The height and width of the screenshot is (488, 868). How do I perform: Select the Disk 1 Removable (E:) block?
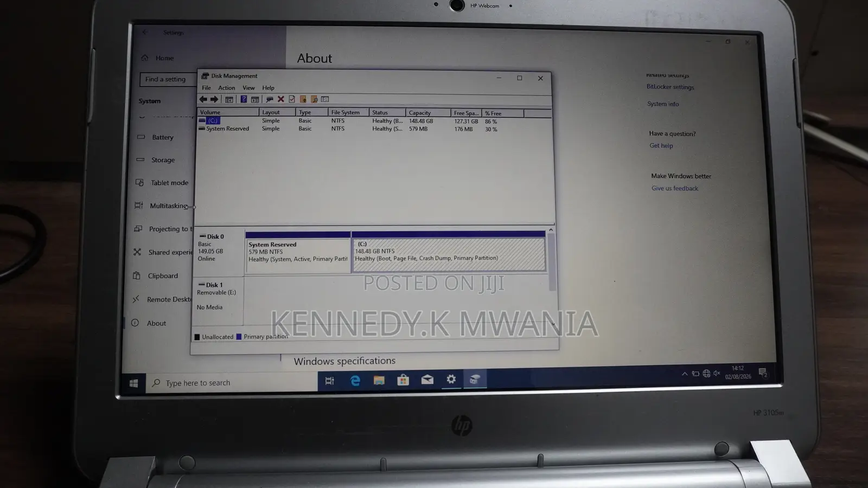[218, 301]
